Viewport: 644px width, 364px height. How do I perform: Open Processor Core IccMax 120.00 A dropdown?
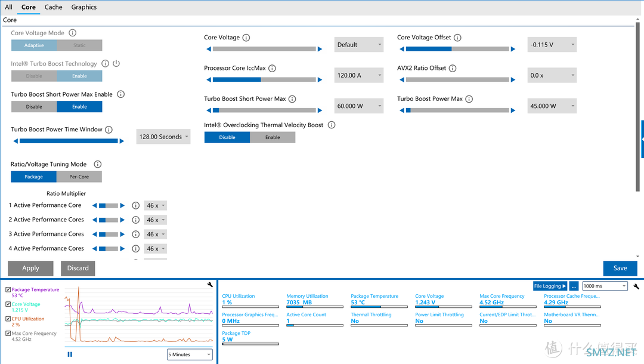tap(359, 75)
